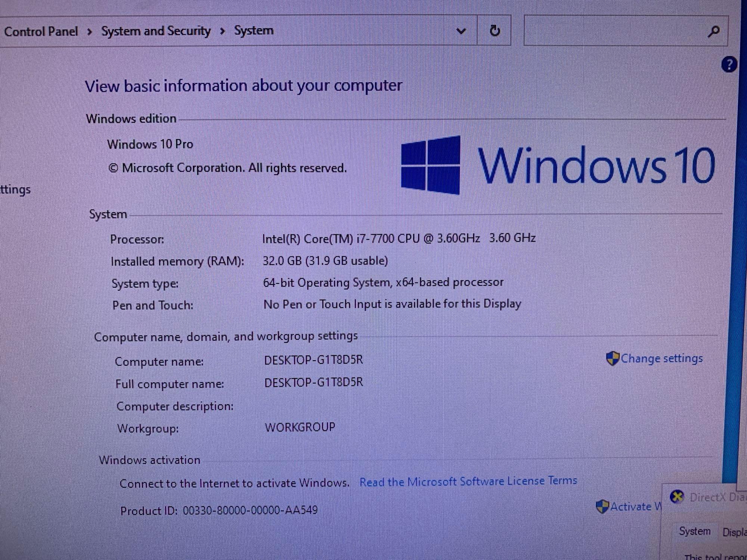Click the Processor label
The height and width of the screenshot is (560, 747).
tap(137, 239)
